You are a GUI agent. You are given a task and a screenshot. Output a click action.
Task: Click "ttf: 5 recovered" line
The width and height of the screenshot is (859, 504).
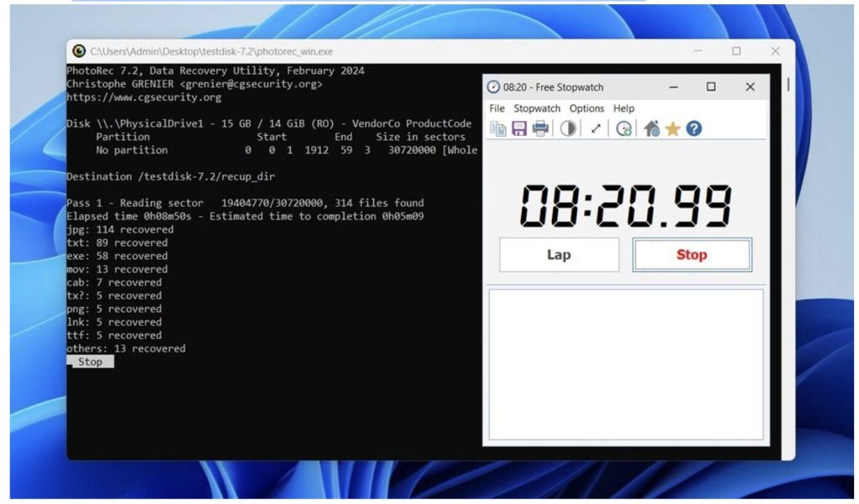tap(114, 335)
